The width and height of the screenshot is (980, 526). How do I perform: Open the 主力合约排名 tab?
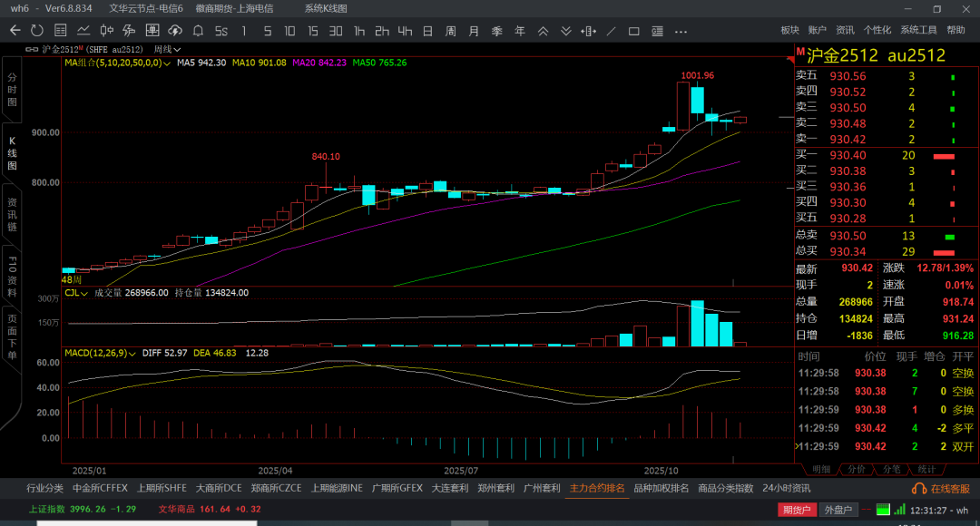[597, 488]
